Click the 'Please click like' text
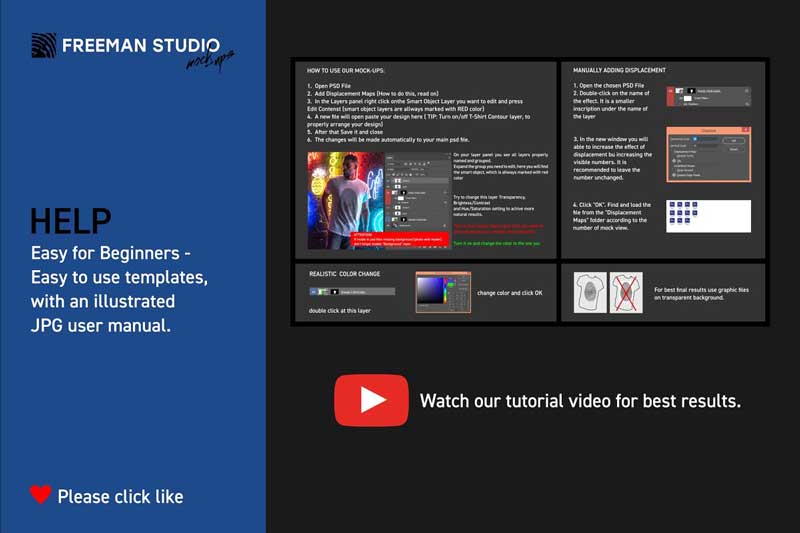Screen dimensions: 800x533 (x=120, y=496)
